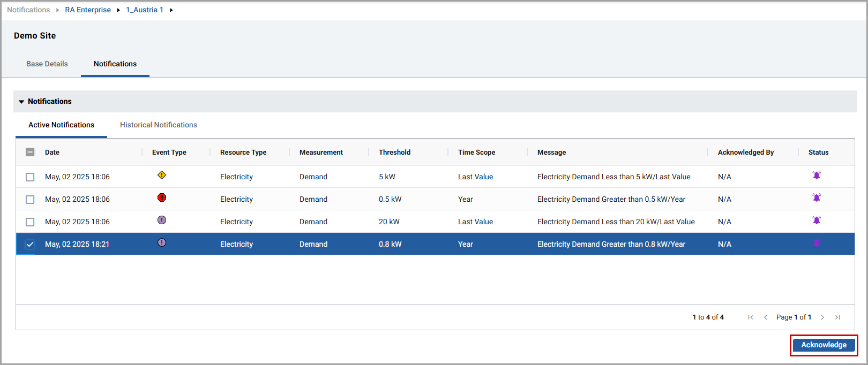The height and width of the screenshot is (365, 868).
Task: Click alarm bell status icon in first row
Action: pyautogui.click(x=817, y=175)
